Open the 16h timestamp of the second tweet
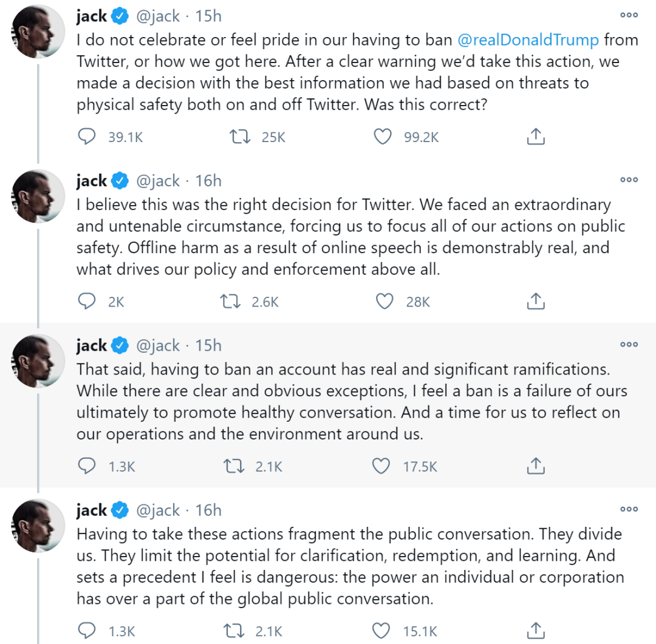656x644 pixels. click(x=208, y=181)
